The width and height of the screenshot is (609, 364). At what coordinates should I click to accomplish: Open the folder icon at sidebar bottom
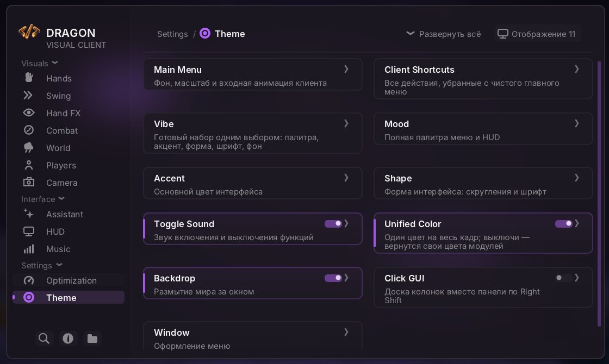[x=92, y=338]
